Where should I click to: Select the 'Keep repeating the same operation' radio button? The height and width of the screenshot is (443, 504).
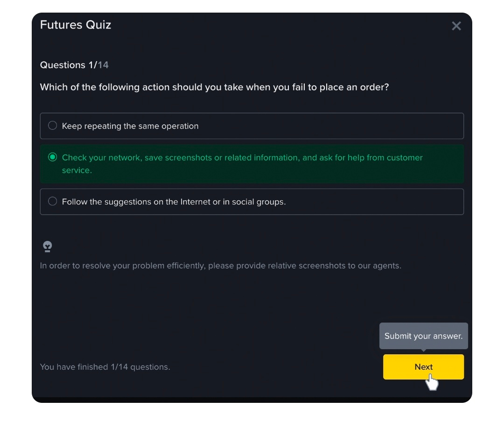(x=53, y=126)
